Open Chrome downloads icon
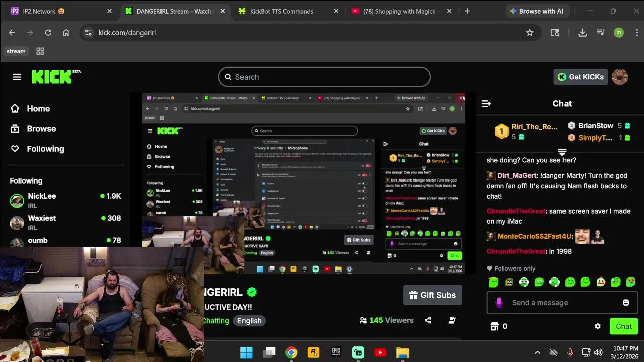Viewport: 644px width, 362px height. click(583, 32)
